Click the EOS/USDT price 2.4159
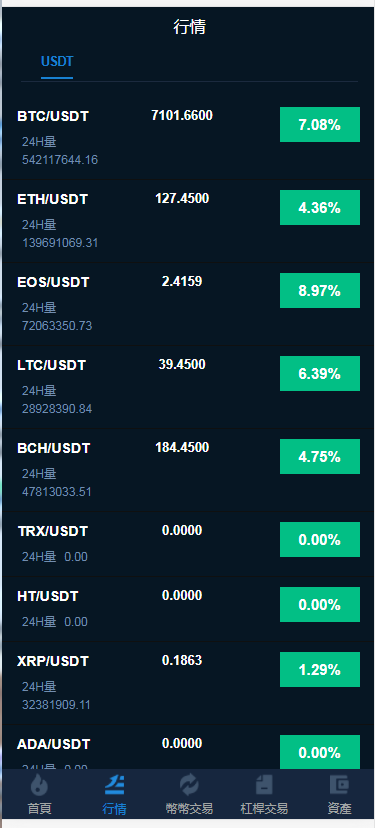 [x=182, y=281]
